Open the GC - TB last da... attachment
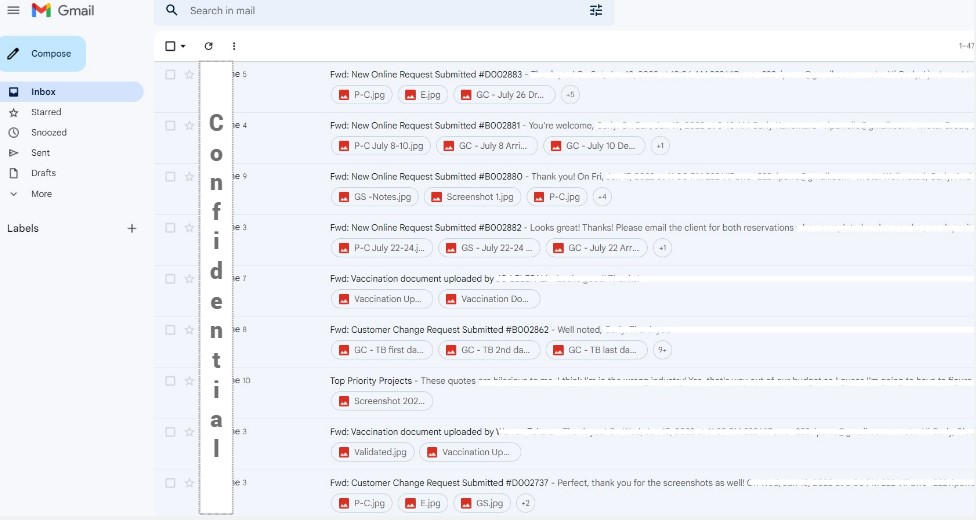Viewport: 976px width, 520px height. 596,350
